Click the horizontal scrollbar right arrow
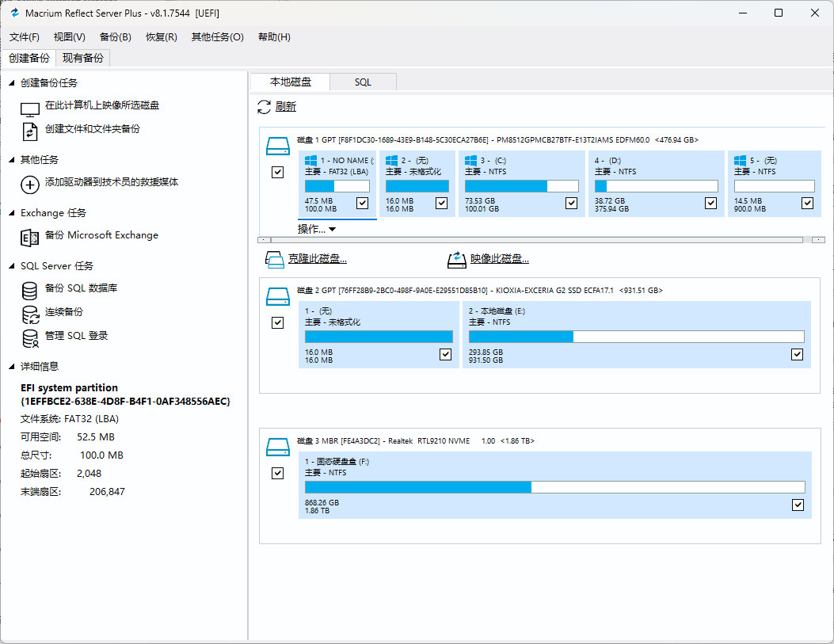Viewport: 834px width, 644px height. coord(820,240)
